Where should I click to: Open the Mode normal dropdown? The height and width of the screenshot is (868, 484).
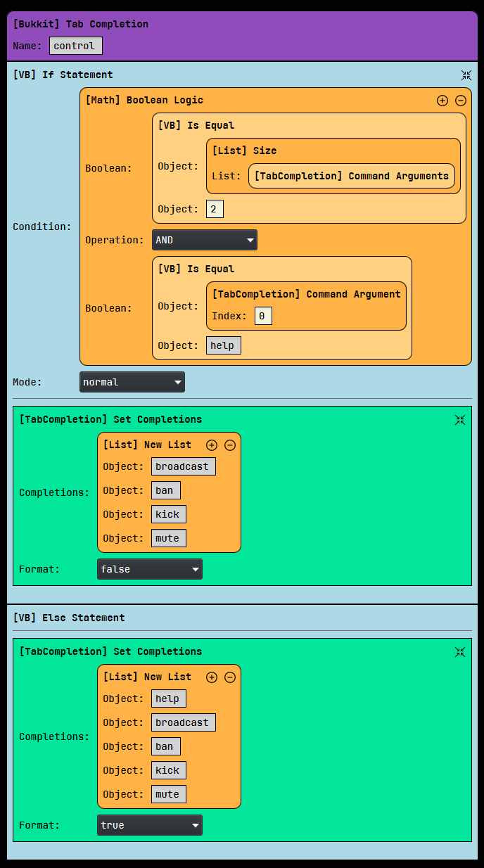132,382
